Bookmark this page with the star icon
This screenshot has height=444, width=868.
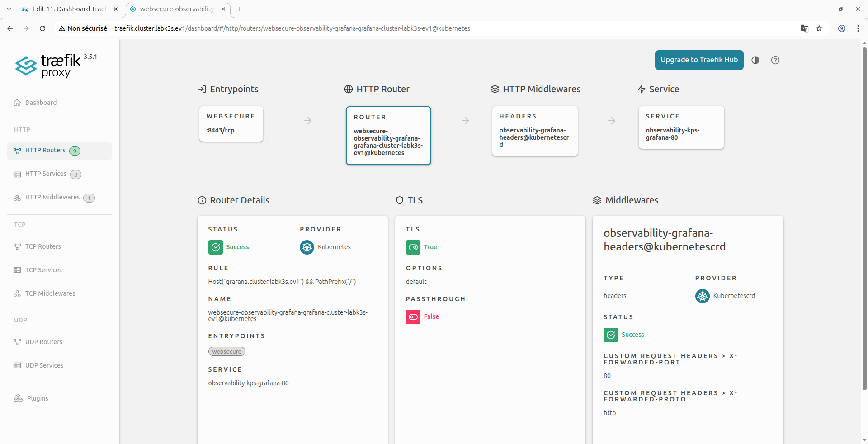[x=819, y=28]
